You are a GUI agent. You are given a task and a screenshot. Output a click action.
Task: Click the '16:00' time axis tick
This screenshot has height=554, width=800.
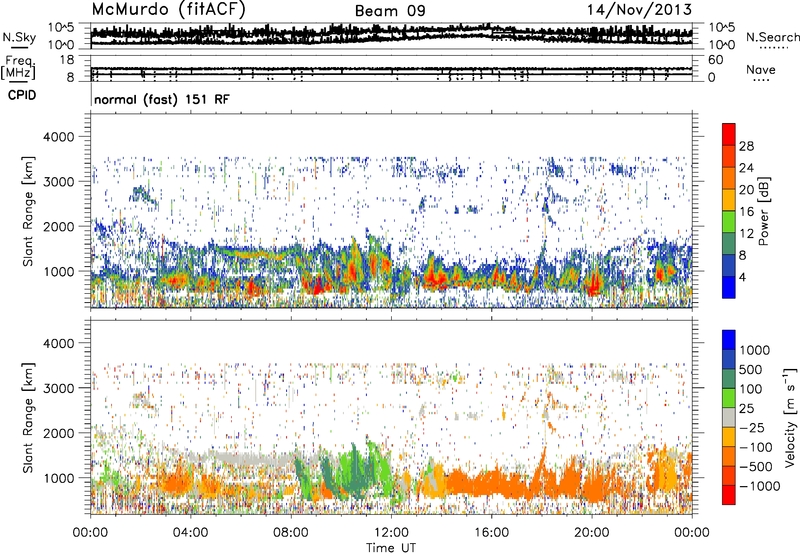coord(491,533)
